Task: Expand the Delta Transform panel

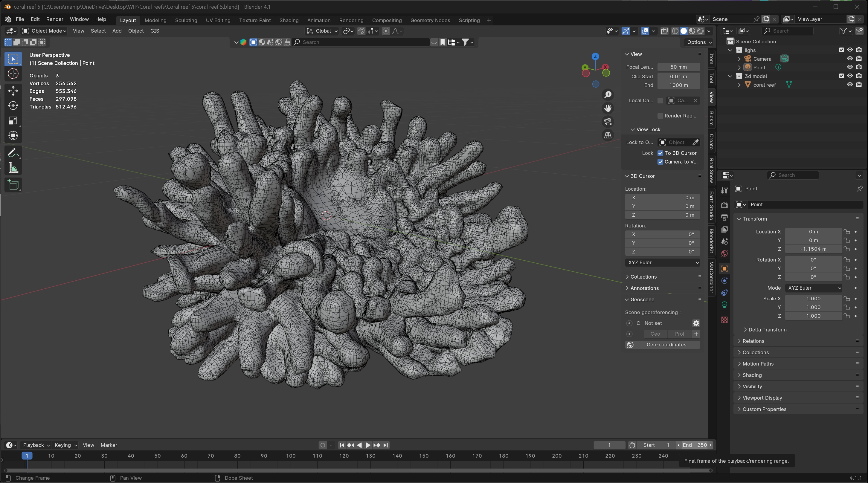Action: tap(767, 330)
